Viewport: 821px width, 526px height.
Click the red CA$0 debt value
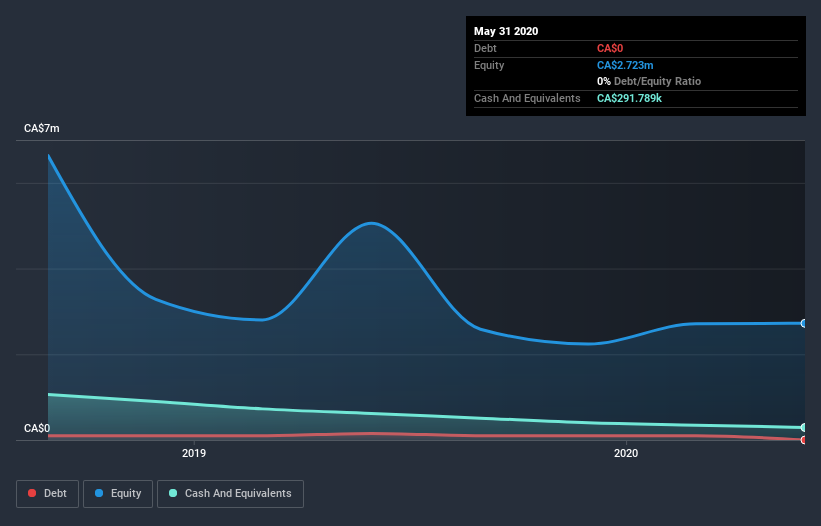pyautogui.click(x=610, y=49)
